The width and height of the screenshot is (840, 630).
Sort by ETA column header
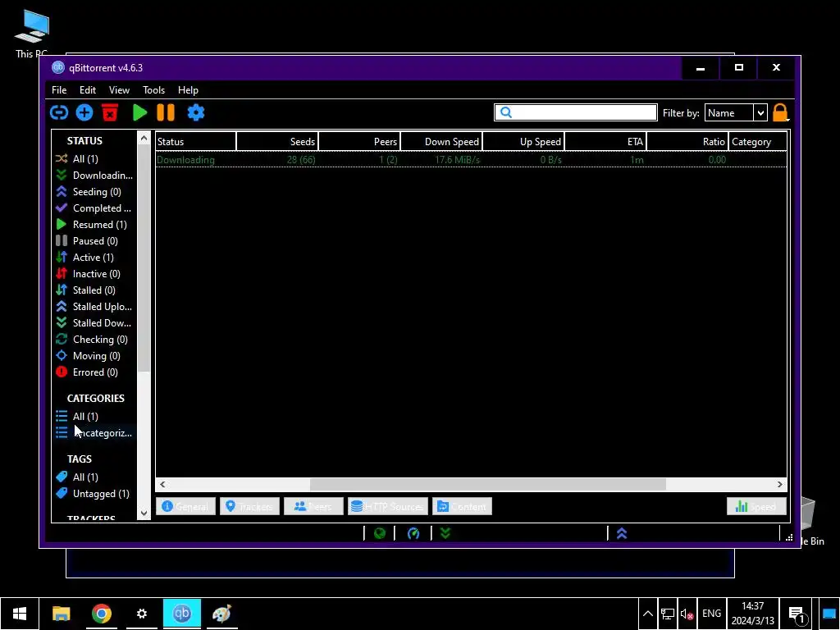(605, 142)
